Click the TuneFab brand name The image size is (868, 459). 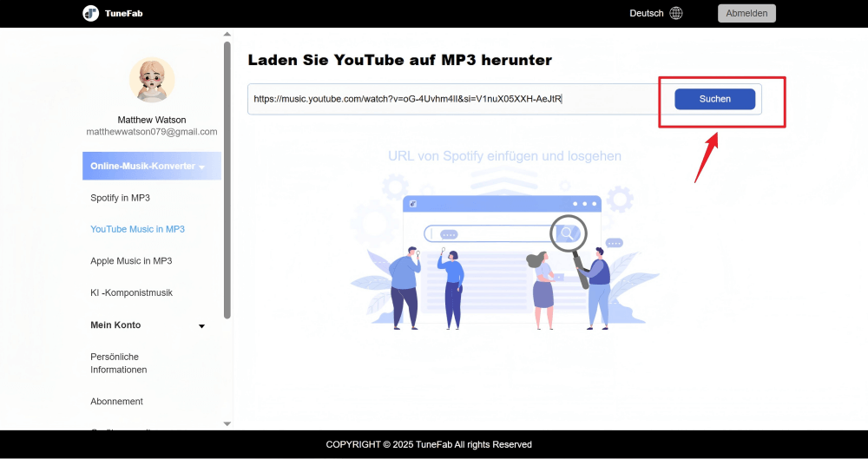click(x=123, y=14)
